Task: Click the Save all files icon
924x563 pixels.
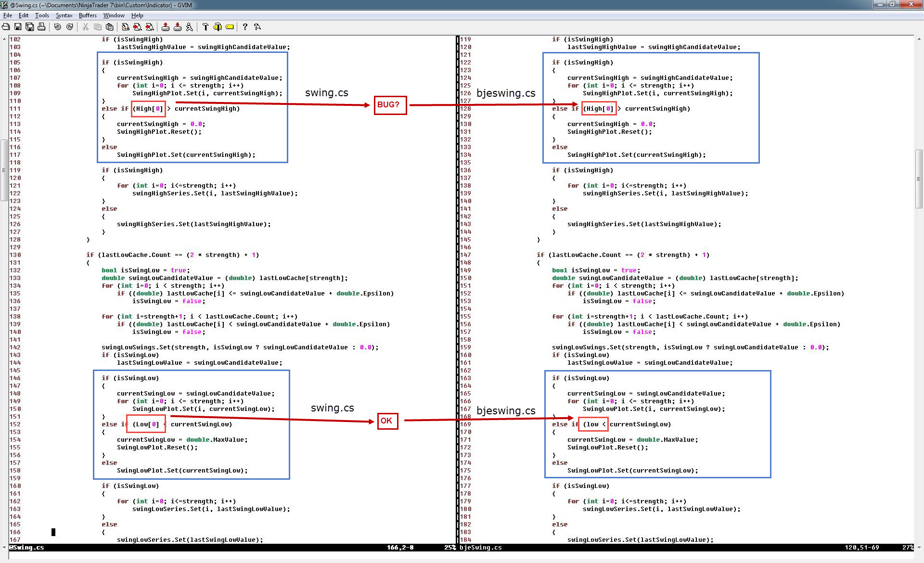Action: tap(30, 27)
